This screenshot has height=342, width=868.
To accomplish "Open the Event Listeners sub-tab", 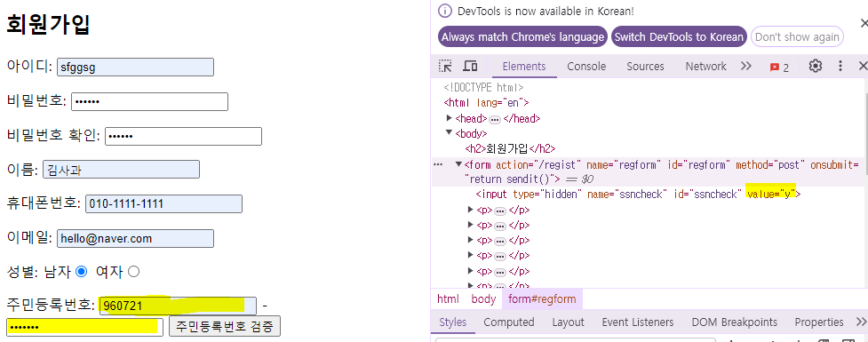I will point(638,322).
